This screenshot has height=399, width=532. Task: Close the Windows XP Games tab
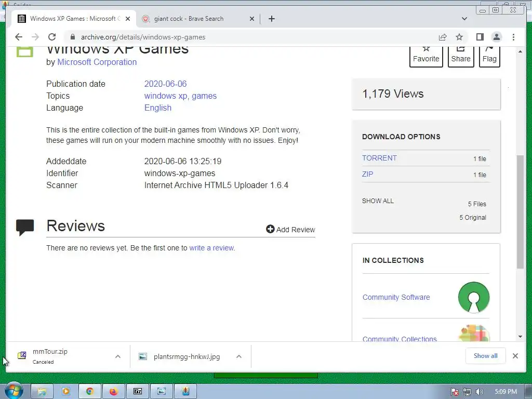pyautogui.click(x=128, y=19)
